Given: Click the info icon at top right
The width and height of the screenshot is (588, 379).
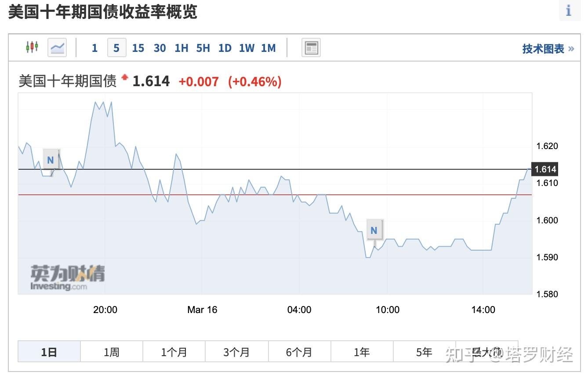Looking at the screenshot, I should (x=569, y=11).
